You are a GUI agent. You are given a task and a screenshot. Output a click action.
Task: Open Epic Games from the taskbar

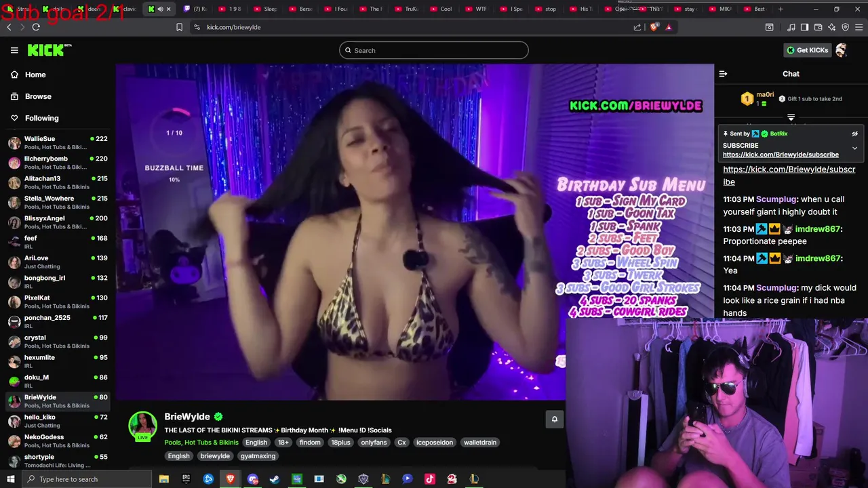186,479
